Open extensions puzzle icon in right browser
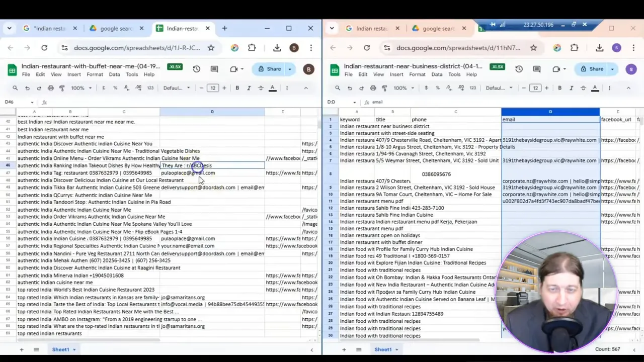The width and height of the screenshot is (644, 362). coord(574,48)
